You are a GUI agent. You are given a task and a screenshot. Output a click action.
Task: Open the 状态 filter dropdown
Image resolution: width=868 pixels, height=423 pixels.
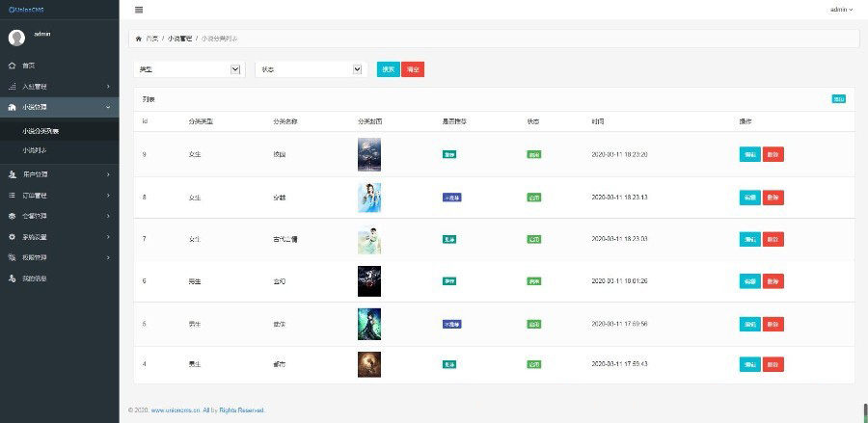(x=310, y=69)
